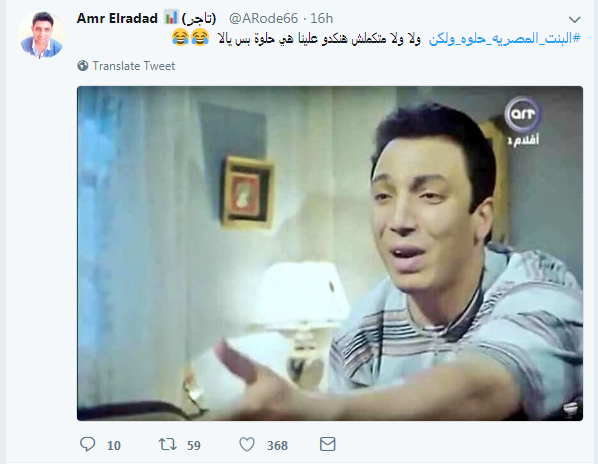Viewport: 598px width, 464px height.
Task: Click the Translate Tweet link
Action: tap(133, 66)
